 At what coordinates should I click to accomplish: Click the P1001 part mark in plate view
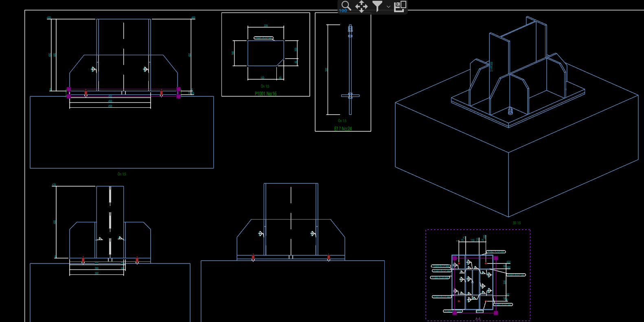[264, 38]
